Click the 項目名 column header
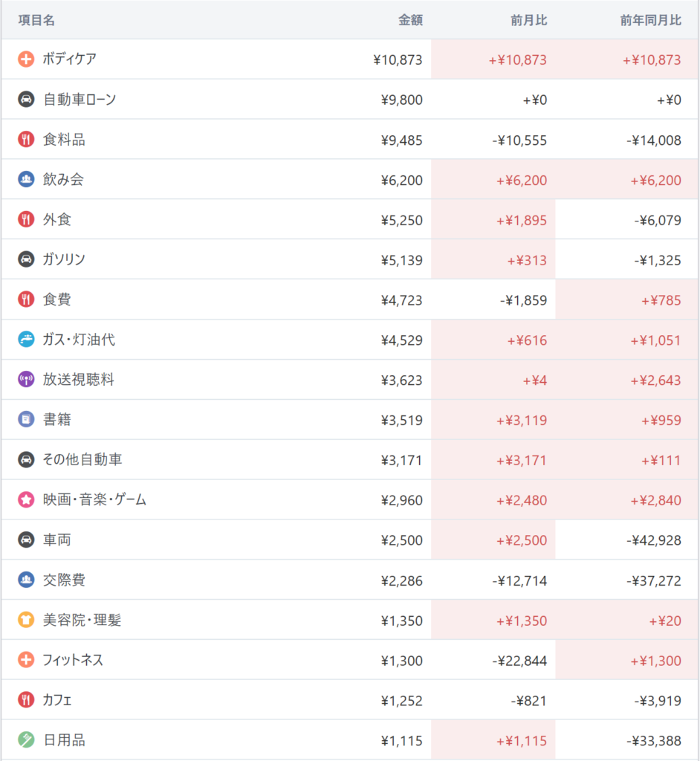The image size is (700, 761). pos(36,20)
